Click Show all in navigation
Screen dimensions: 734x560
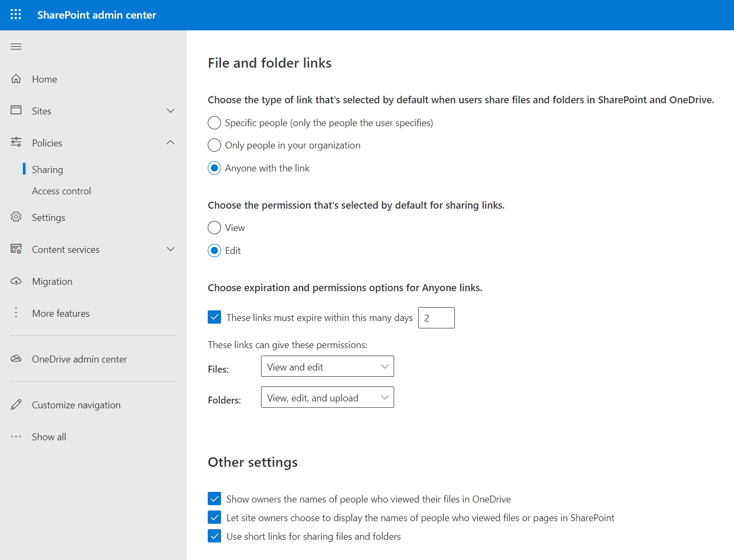[49, 437]
